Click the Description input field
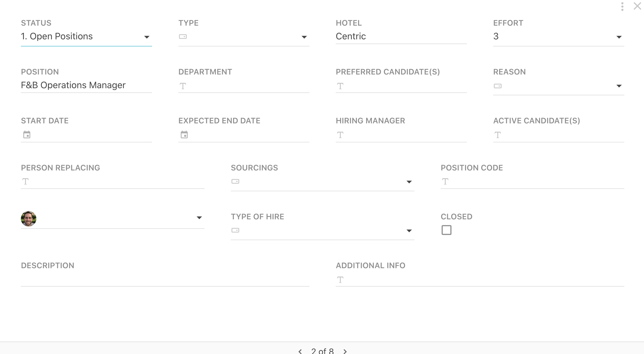644x354 pixels. (x=165, y=280)
